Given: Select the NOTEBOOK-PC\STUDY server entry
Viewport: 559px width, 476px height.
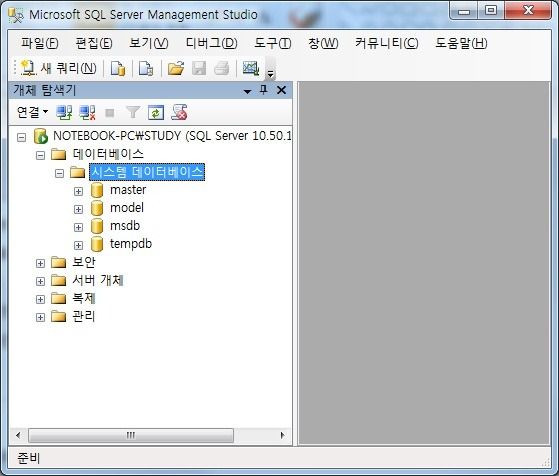Looking at the screenshot, I should click(x=172, y=136).
